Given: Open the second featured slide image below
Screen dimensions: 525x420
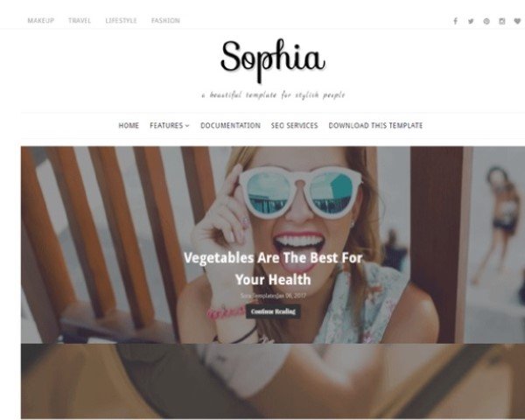Looking at the screenshot, I should pos(273,381).
